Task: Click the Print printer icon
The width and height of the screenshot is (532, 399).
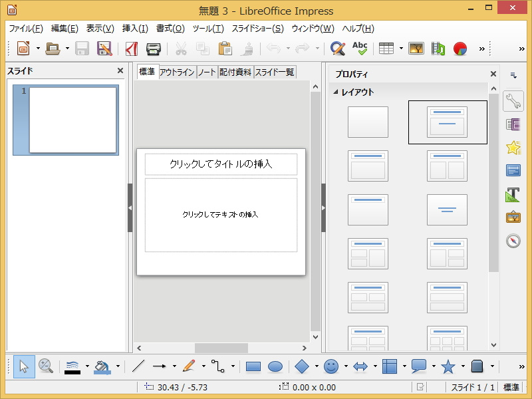Action: pyautogui.click(x=154, y=49)
